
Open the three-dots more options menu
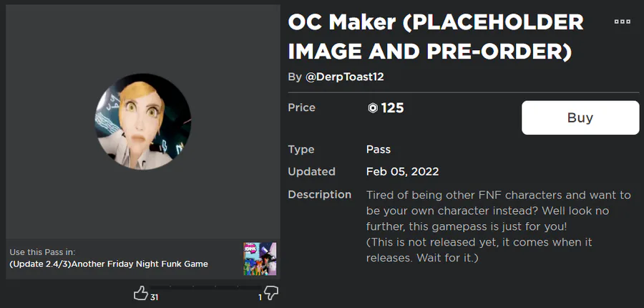point(623,22)
